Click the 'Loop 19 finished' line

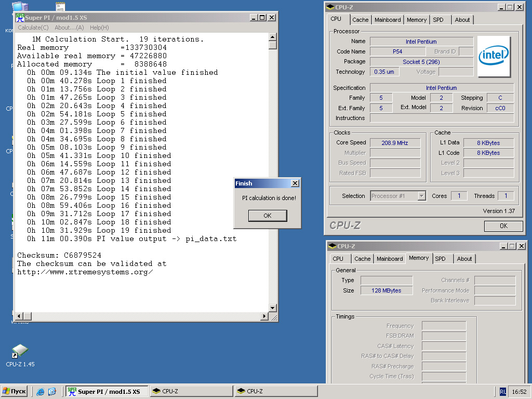coord(99,231)
